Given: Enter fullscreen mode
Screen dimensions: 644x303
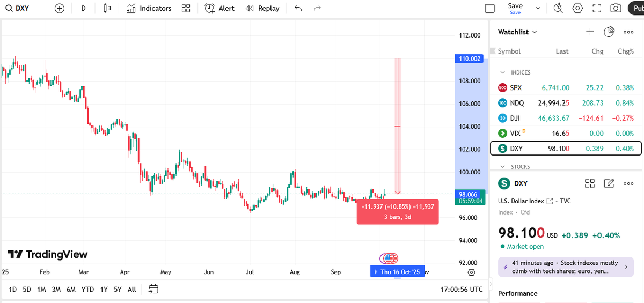Looking at the screenshot, I should point(597,8).
